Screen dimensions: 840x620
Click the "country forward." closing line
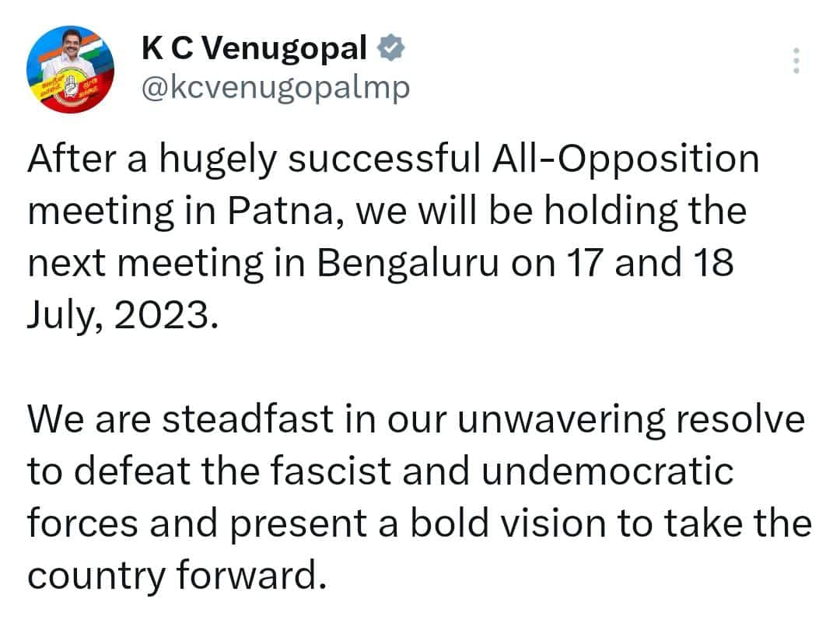(173, 576)
